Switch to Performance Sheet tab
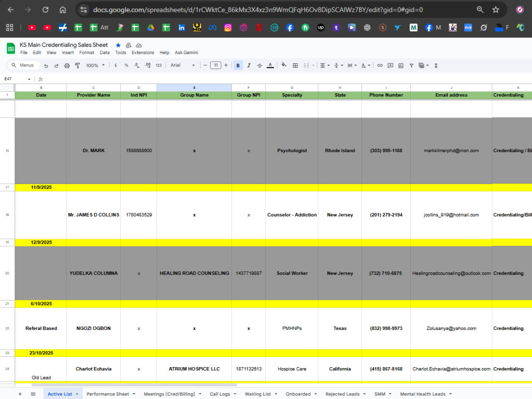Viewport: 532px width, 399px height. [x=107, y=394]
